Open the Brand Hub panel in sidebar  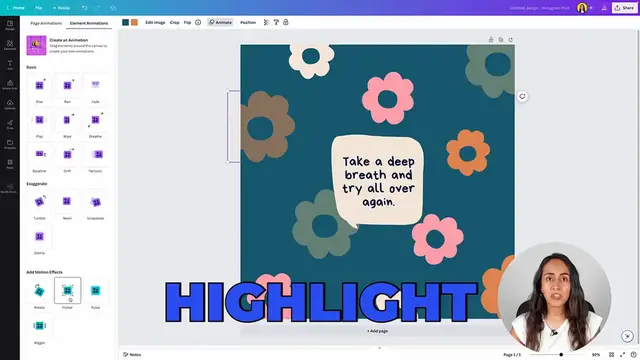coord(10,84)
